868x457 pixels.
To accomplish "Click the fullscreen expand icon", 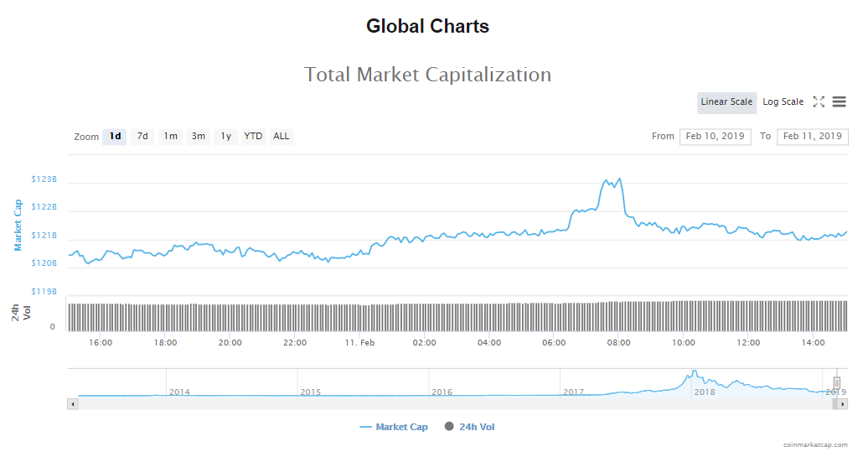I will click(819, 102).
